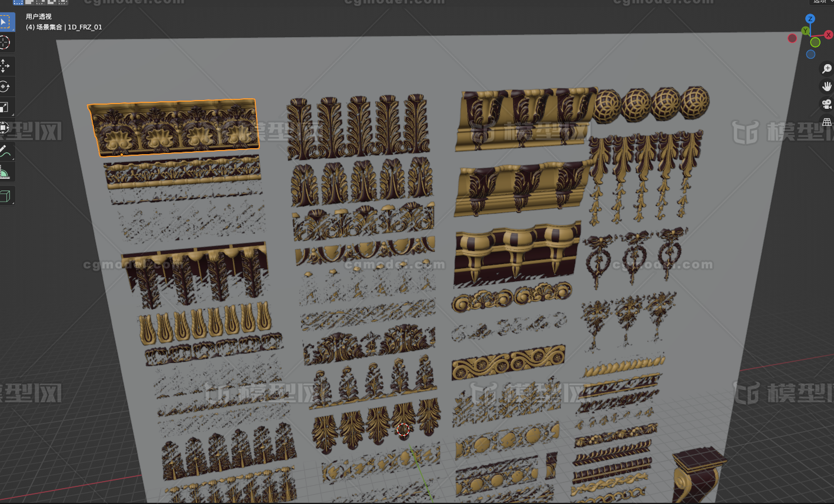Select the dark egg-and-dart cornice model
834x504 pixels.
pyautogui.click(x=518, y=253)
